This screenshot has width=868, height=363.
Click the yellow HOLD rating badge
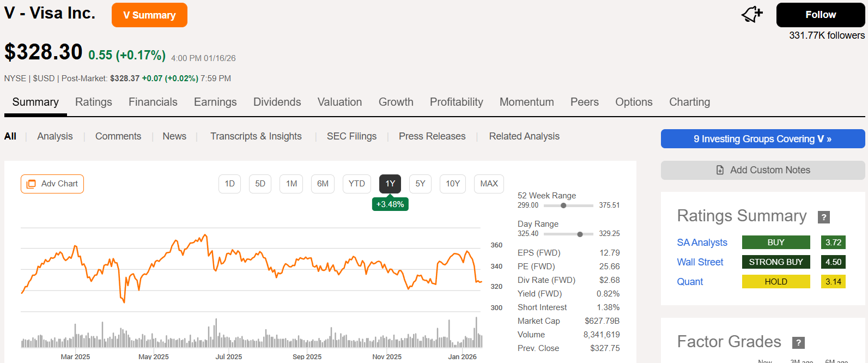click(x=776, y=282)
